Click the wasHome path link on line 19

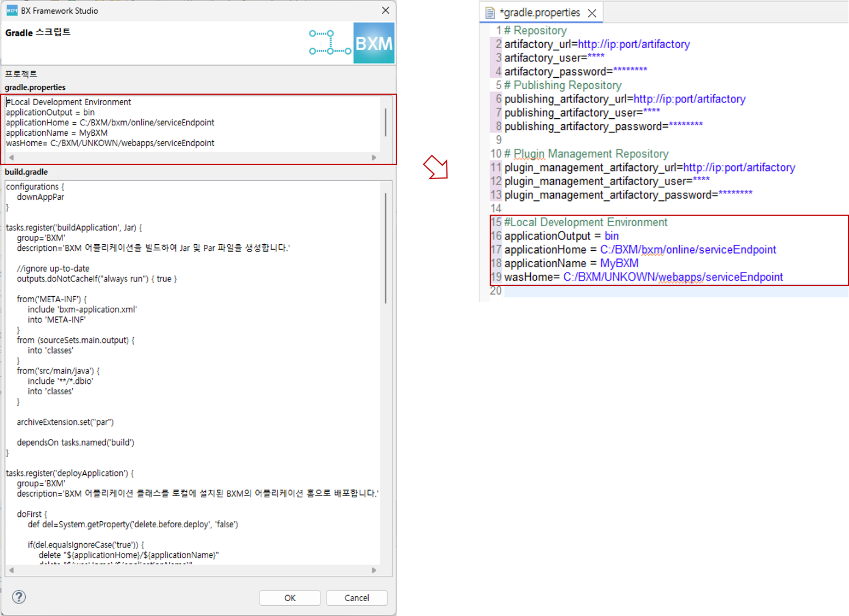(x=674, y=277)
